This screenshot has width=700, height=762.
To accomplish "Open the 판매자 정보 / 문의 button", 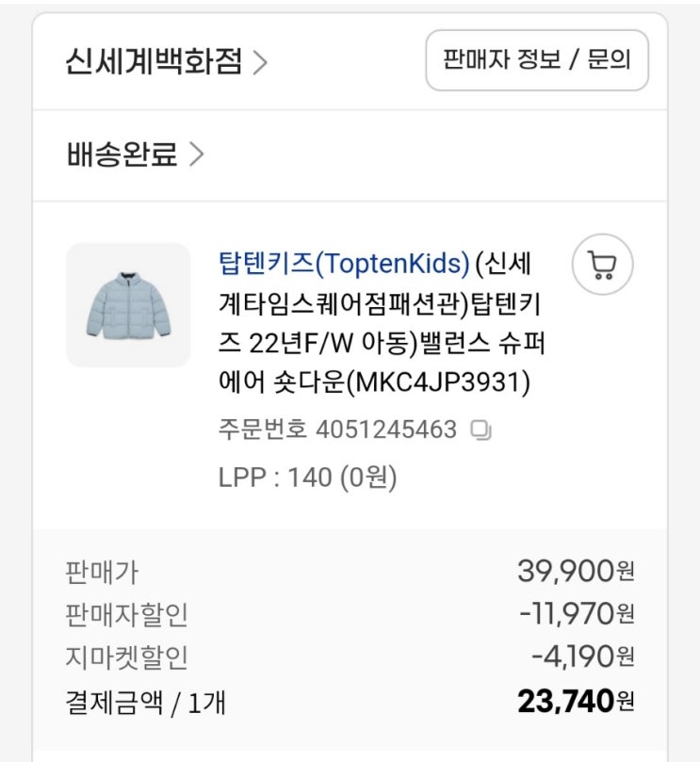I will pyautogui.click(x=537, y=60).
